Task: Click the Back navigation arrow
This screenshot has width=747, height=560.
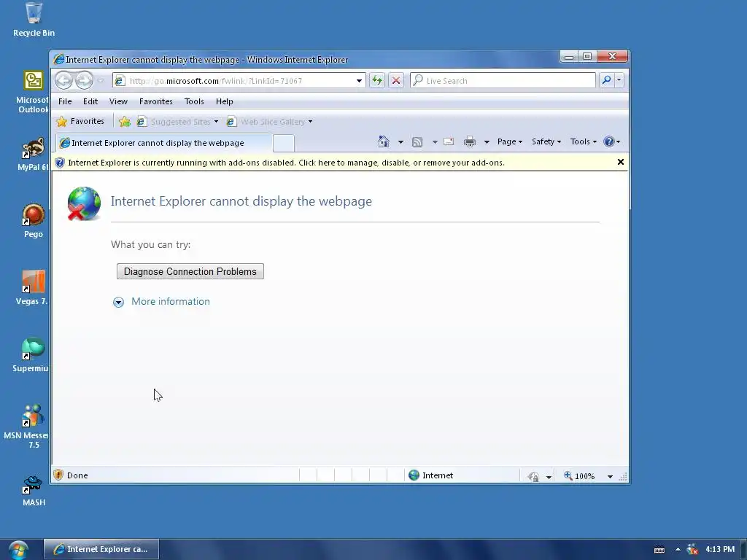Action: tap(63, 80)
